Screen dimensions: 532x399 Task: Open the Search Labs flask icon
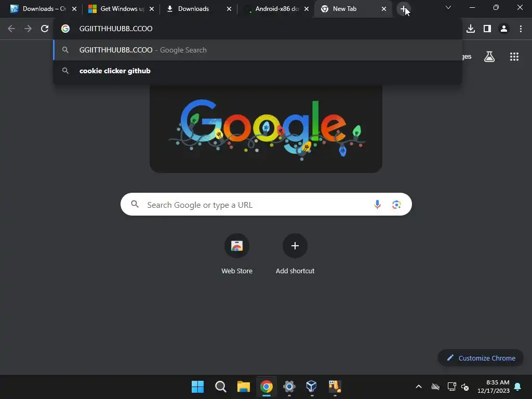(x=489, y=57)
